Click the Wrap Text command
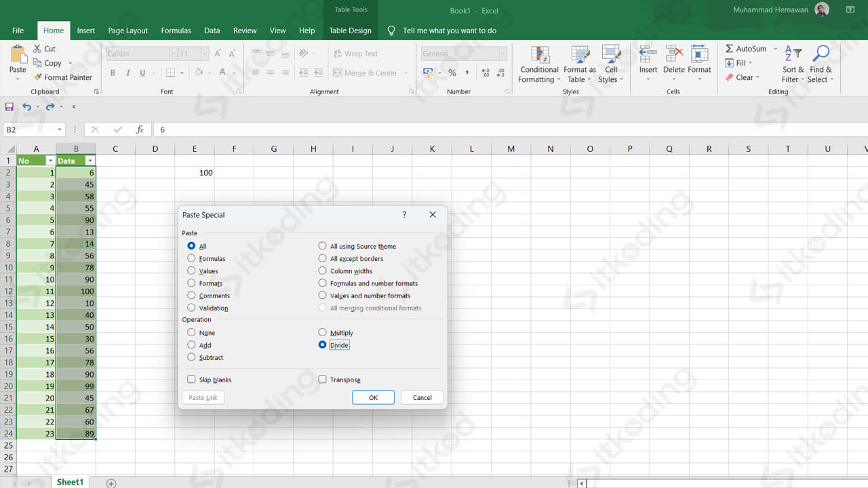Viewport: 868px width, 488px height. pyautogui.click(x=355, y=54)
